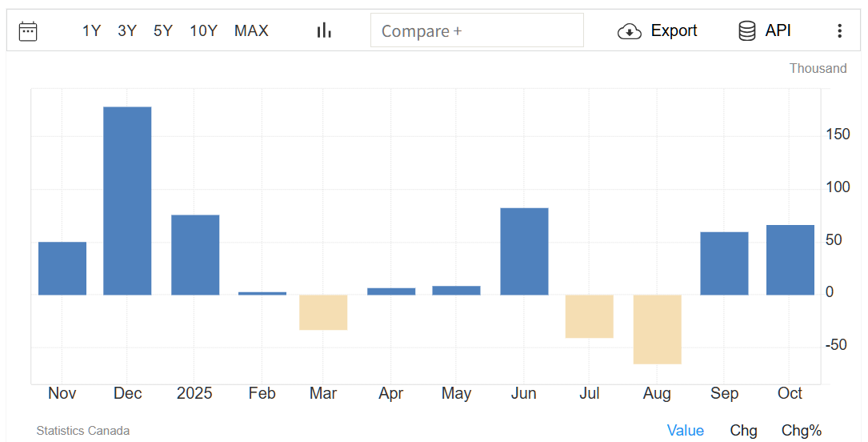Open the chart type bar icon

click(x=324, y=30)
